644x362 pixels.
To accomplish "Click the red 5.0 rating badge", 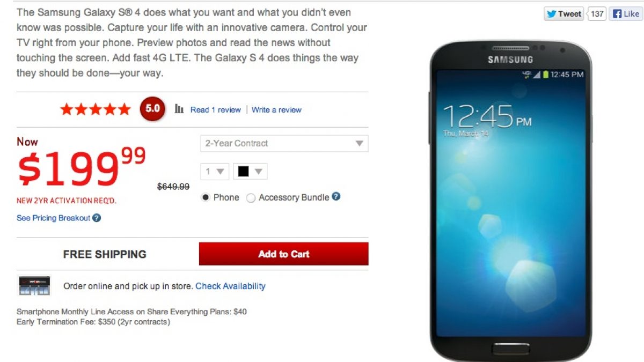I will point(152,109).
